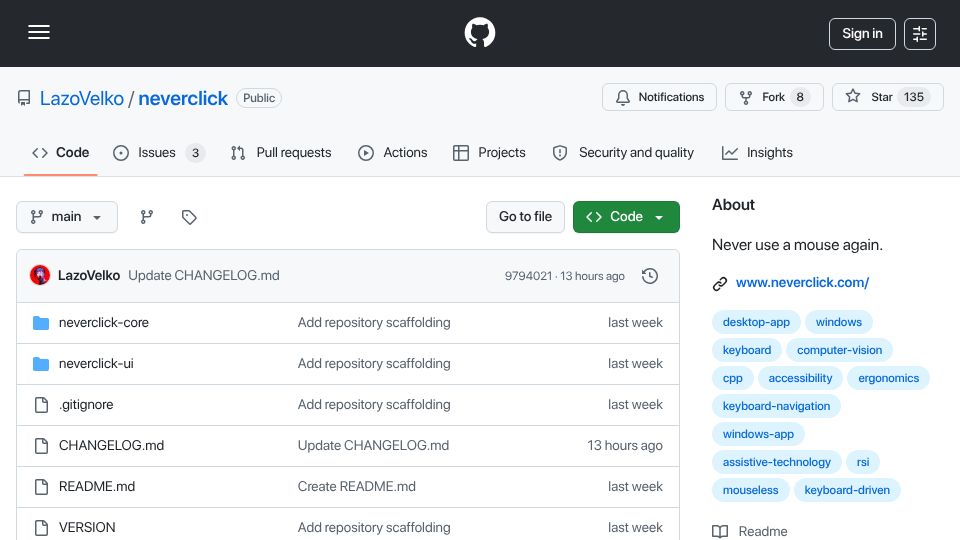
Task: Click the README.md file icon
Action: [x=41, y=487]
